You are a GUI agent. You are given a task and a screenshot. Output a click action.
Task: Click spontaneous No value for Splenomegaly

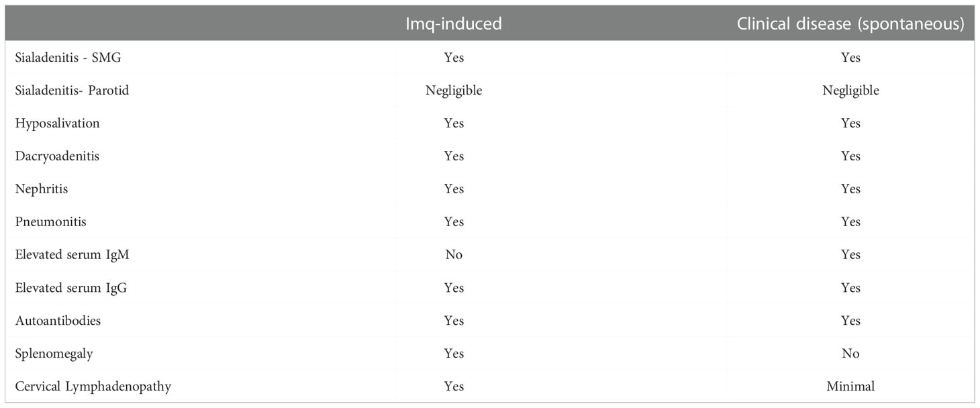[x=850, y=354]
